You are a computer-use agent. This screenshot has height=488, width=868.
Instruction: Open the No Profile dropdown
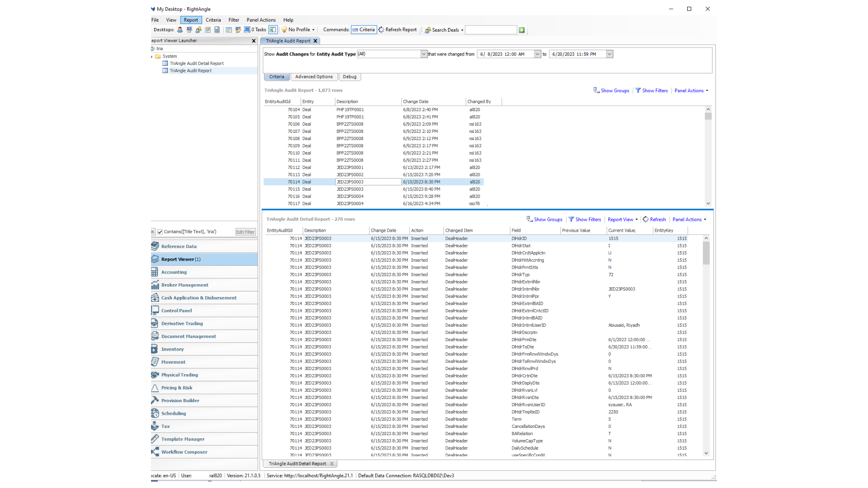coord(298,30)
